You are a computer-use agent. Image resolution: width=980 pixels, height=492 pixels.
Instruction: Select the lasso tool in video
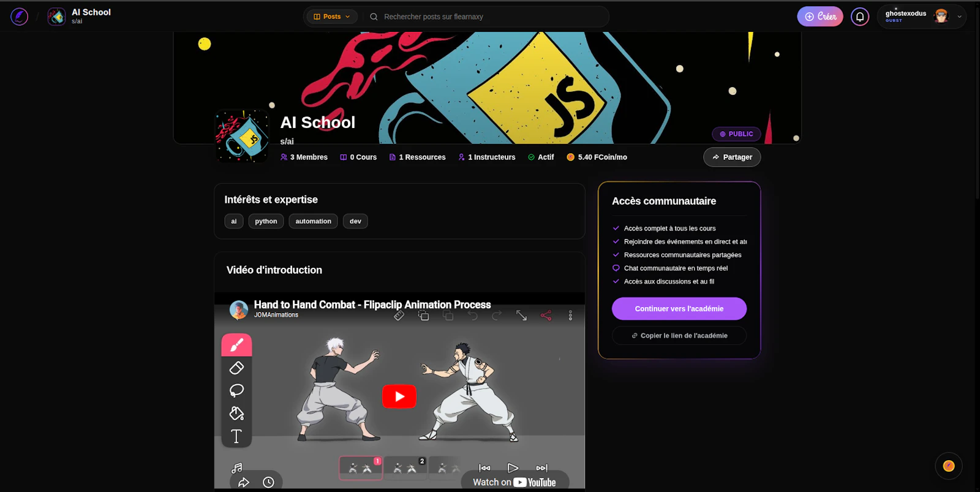point(236,390)
